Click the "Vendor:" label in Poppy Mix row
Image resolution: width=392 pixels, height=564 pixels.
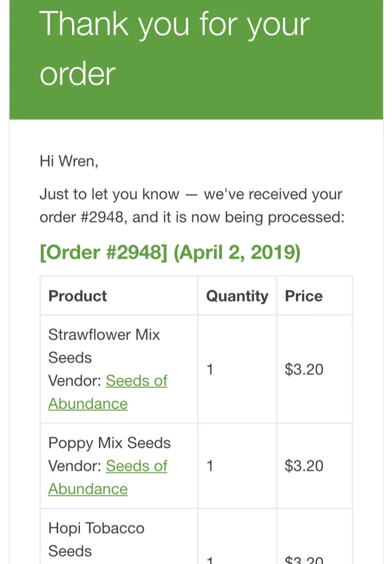75,466
